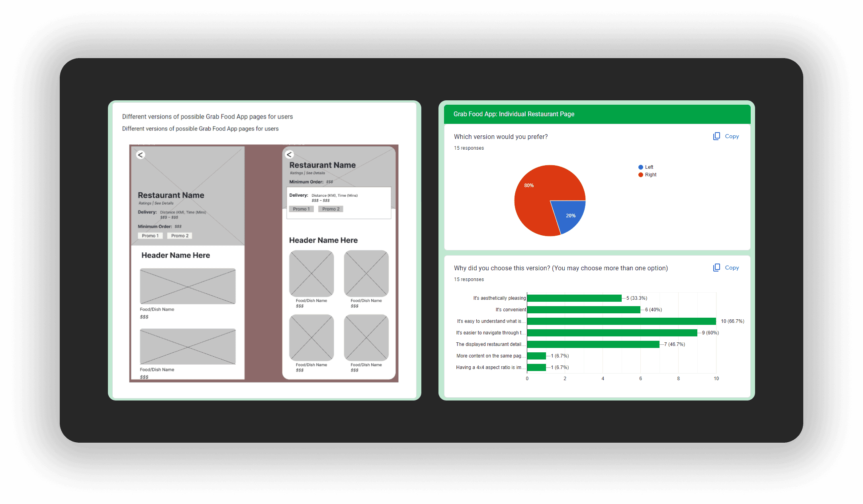Click the red Right legend dot
Viewport: 863px width, 504px height.
point(640,175)
